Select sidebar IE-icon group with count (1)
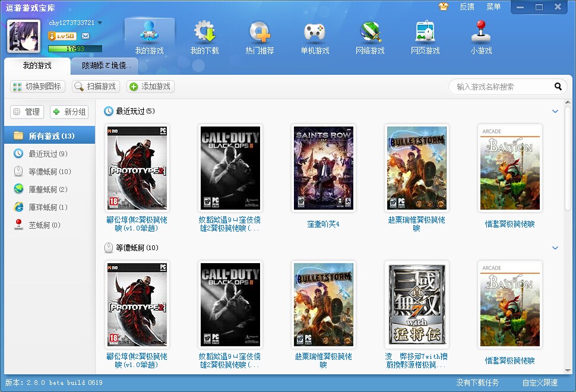The height and width of the screenshot is (392, 576). tap(50, 207)
